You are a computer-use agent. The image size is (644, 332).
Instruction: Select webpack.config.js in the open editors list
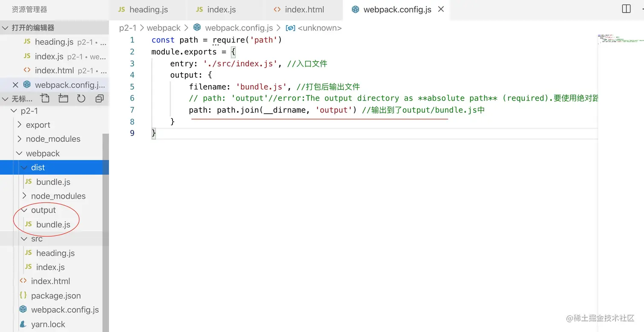tap(69, 85)
